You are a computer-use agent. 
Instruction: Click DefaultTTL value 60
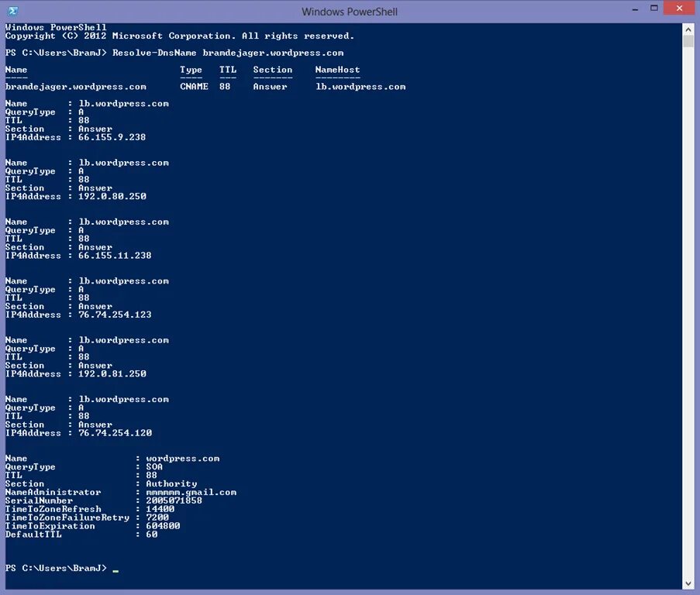coord(152,535)
